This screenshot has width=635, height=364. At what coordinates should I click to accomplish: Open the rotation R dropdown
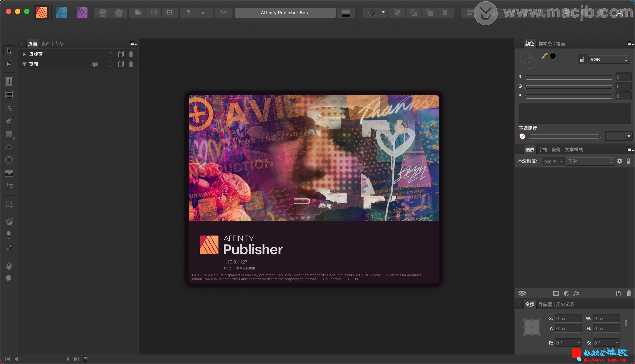pos(579,343)
